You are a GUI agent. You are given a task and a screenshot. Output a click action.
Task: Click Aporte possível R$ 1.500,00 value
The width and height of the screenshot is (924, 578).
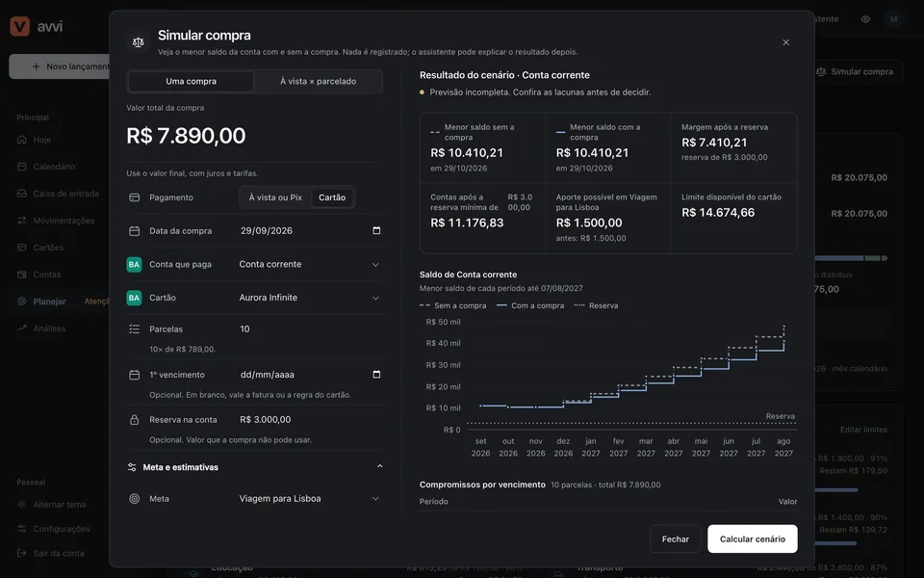click(x=589, y=223)
